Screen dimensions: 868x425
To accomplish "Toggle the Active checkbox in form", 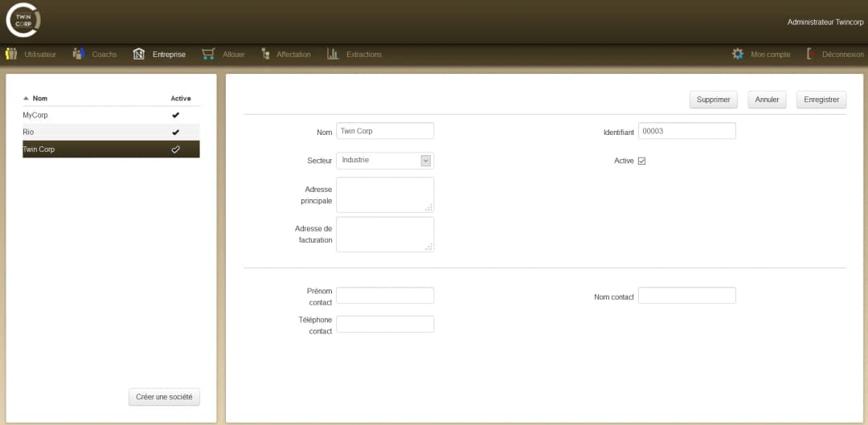I will [641, 161].
